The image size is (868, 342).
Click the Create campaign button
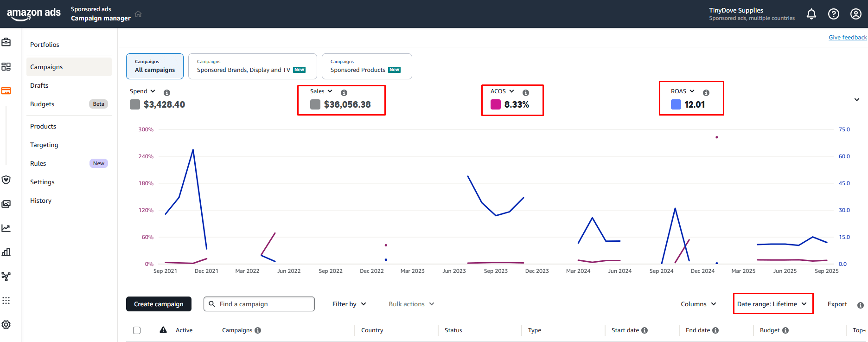tap(159, 304)
